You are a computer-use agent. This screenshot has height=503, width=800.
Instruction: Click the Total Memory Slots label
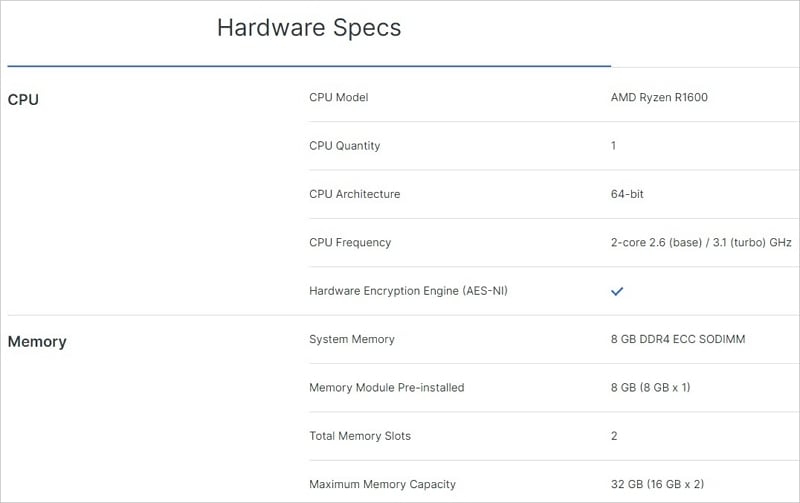(360, 436)
